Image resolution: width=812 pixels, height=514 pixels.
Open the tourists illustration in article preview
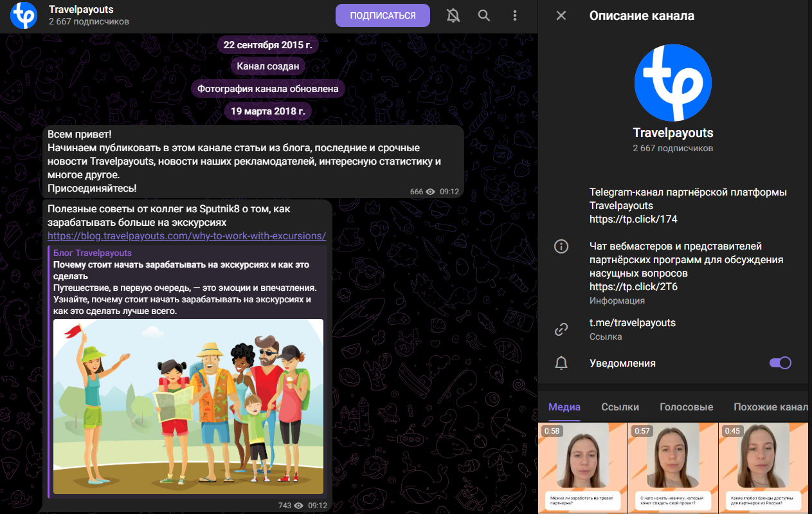[x=188, y=407]
